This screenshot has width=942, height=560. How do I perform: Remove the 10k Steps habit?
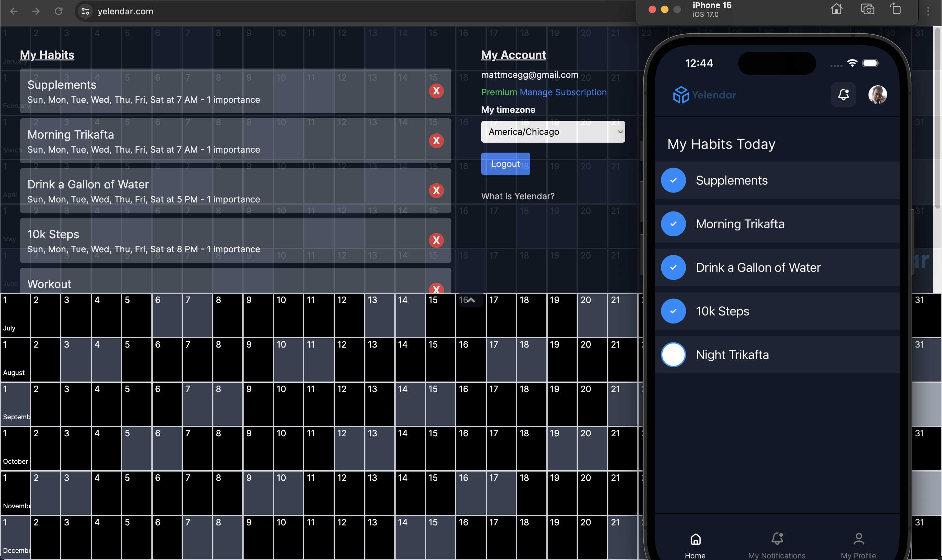coord(436,240)
